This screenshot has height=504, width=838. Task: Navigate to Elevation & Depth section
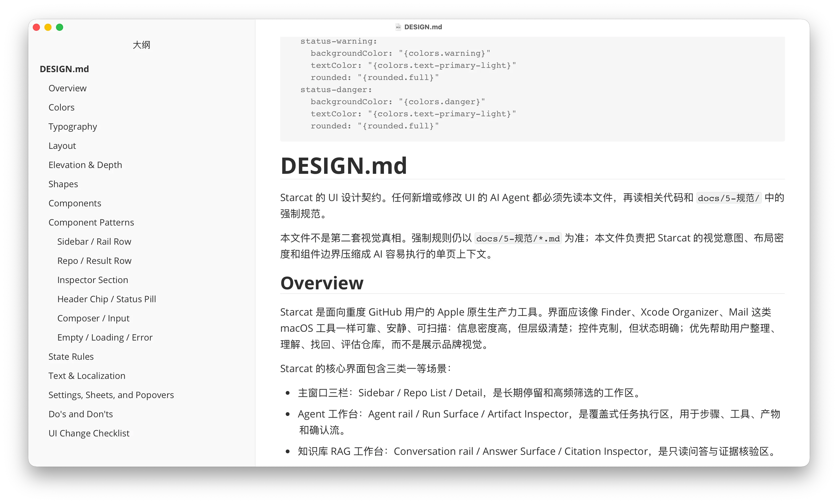[85, 165]
